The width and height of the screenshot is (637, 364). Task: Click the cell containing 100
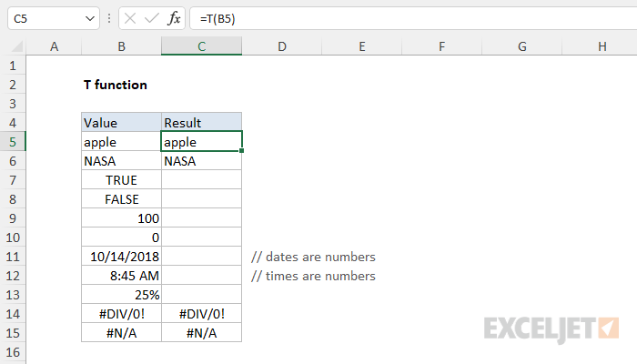(x=121, y=218)
